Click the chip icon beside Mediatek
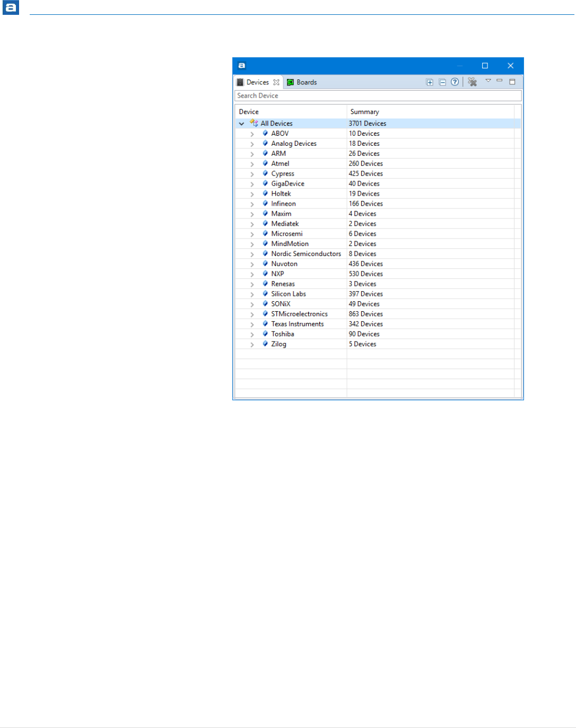 [x=265, y=224]
